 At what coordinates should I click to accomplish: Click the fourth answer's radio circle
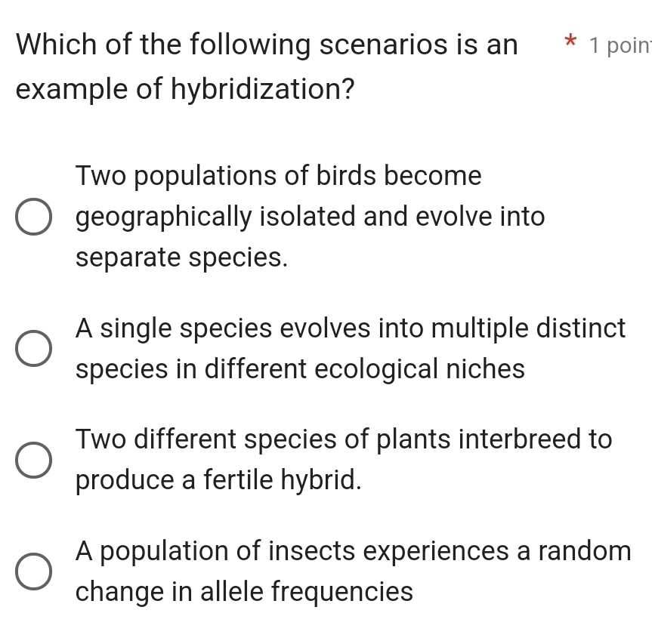[x=33, y=572]
